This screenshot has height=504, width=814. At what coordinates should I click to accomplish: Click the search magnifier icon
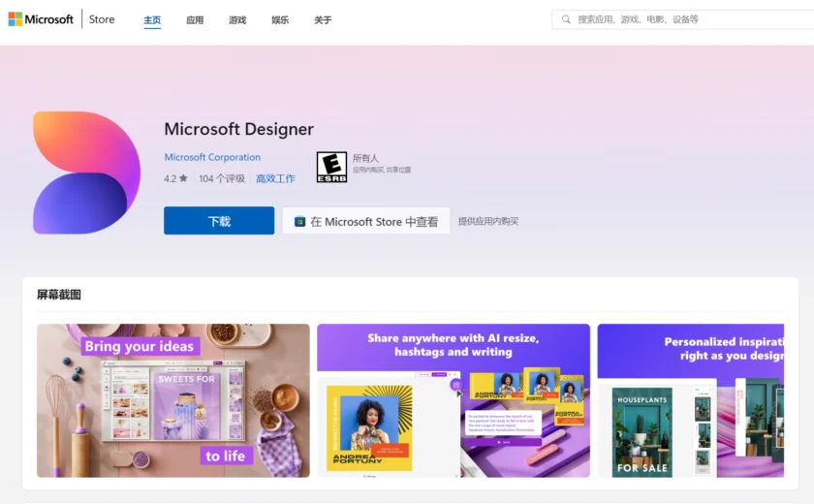[x=566, y=19]
